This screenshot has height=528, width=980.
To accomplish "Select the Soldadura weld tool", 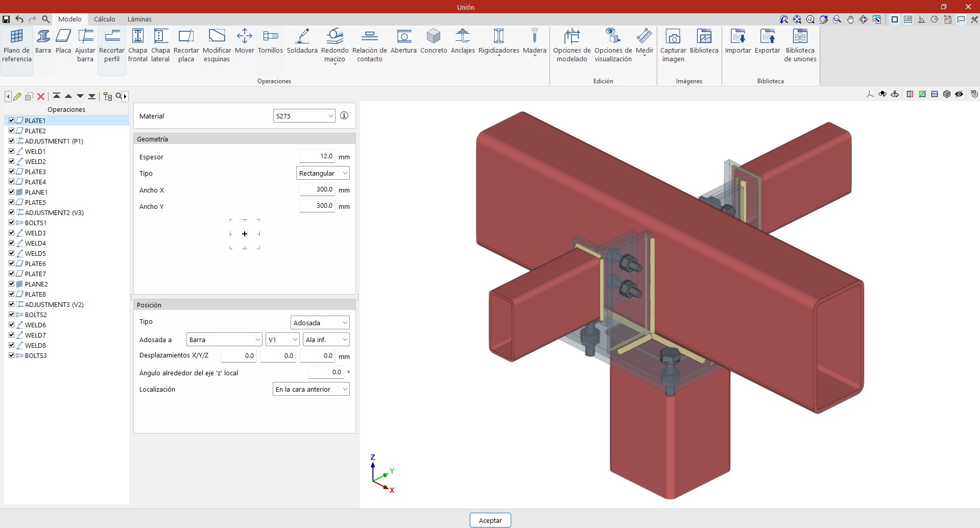I will click(x=302, y=42).
